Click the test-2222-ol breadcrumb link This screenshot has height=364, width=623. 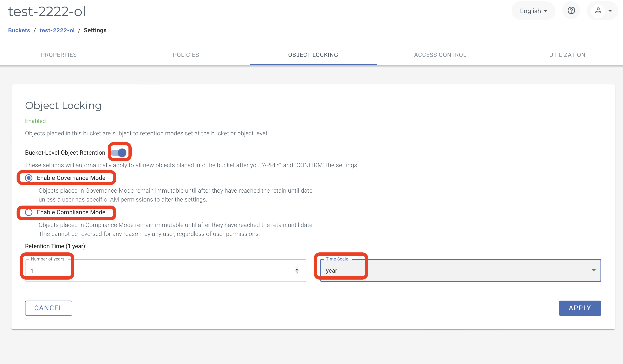pyautogui.click(x=56, y=30)
